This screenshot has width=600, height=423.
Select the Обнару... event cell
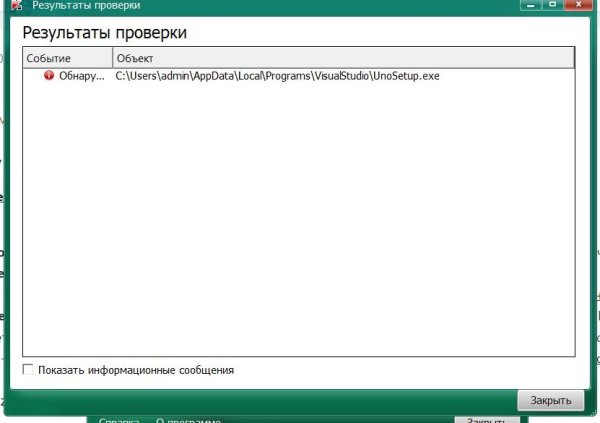[x=82, y=76]
